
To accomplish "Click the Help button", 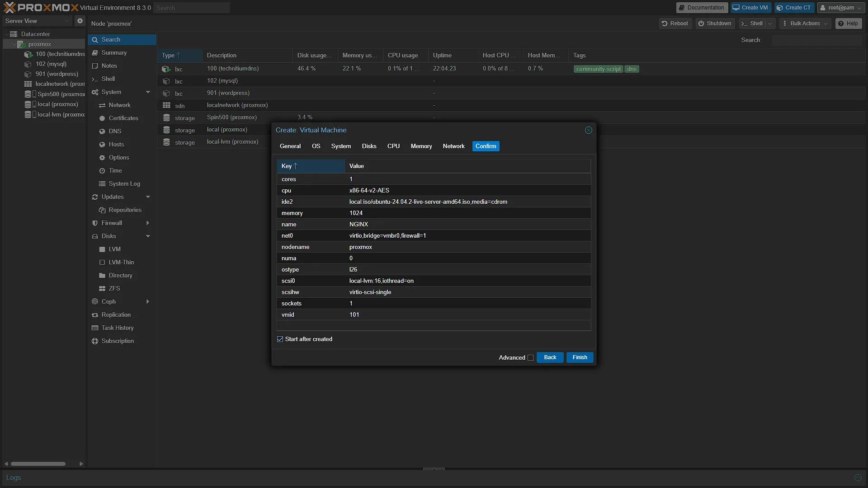I will coord(848,23).
